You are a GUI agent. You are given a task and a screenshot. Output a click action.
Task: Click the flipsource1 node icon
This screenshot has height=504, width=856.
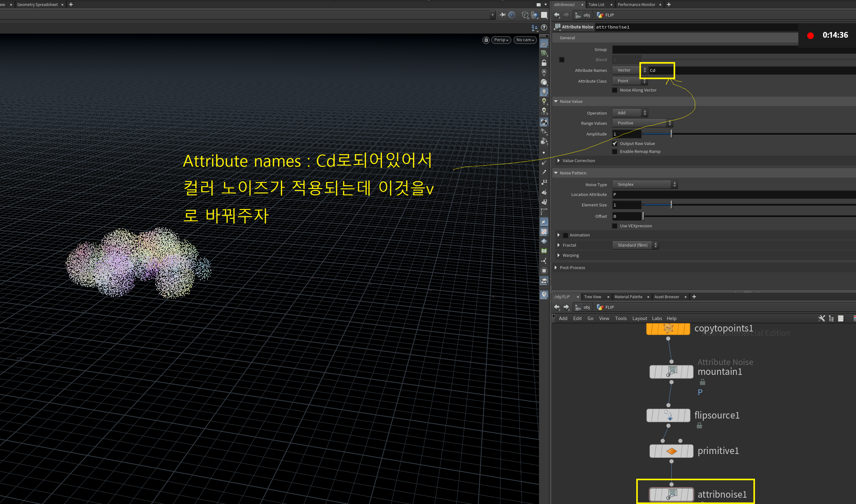(668, 415)
